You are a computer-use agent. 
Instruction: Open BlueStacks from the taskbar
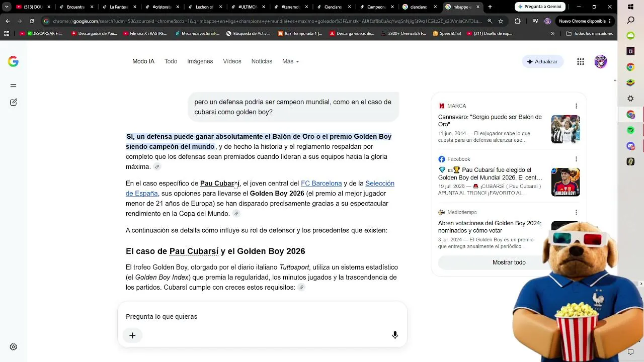(630, 83)
